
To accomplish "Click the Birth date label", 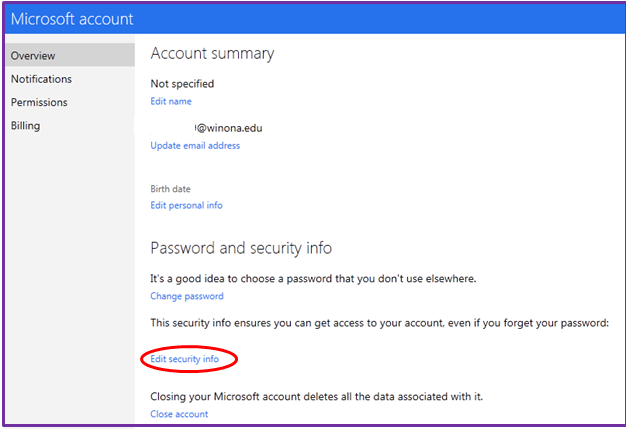I will click(170, 189).
